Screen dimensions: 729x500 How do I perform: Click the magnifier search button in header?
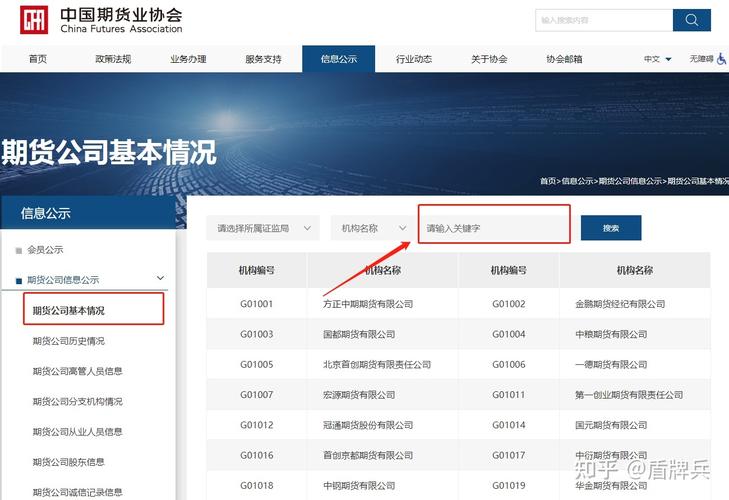click(x=691, y=20)
